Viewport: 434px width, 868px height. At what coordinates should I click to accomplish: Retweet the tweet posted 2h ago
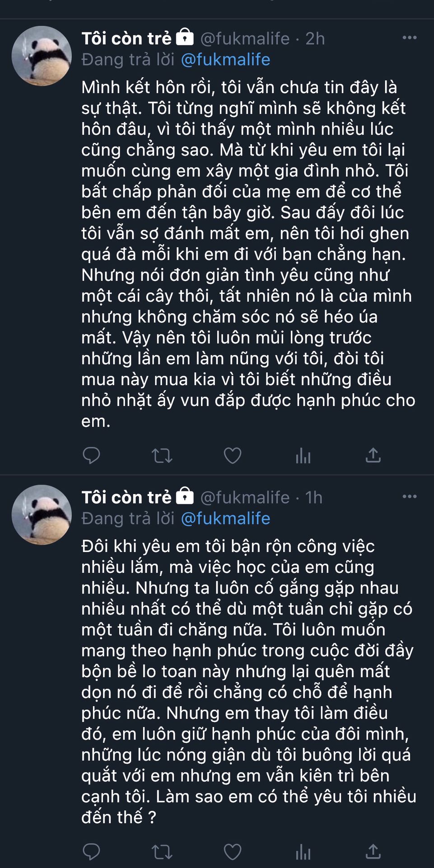tap(162, 455)
